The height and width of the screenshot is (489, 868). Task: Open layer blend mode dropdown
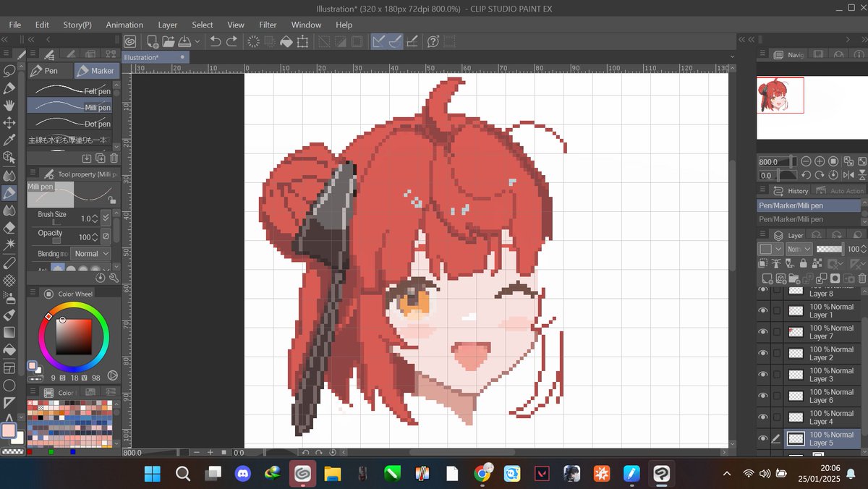point(799,249)
